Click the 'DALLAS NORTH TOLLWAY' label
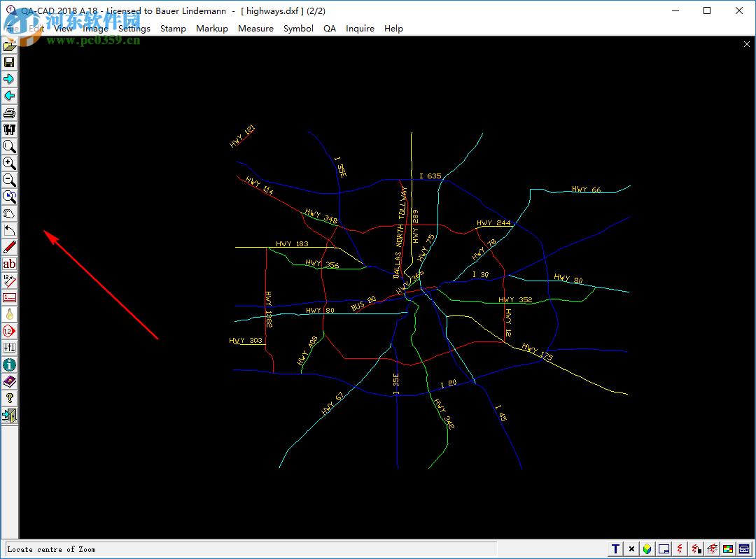The image size is (756, 559). point(399,233)
